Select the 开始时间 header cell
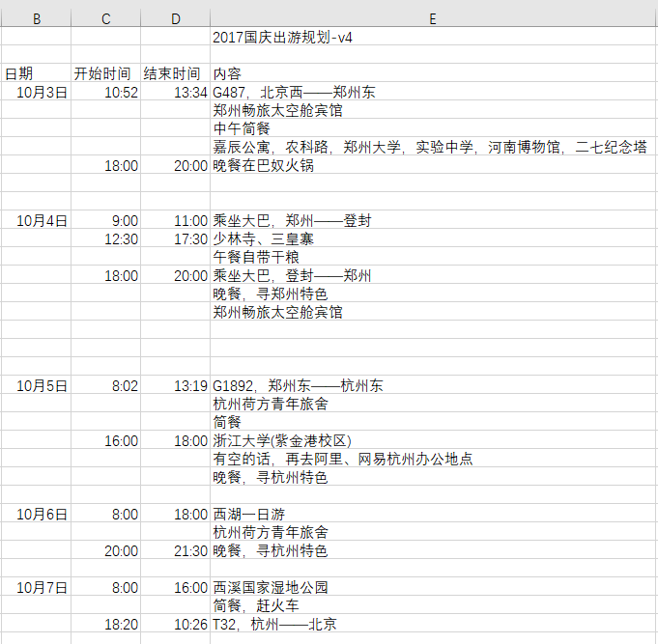Screen dimensions: 658x644 pos(103,74)
